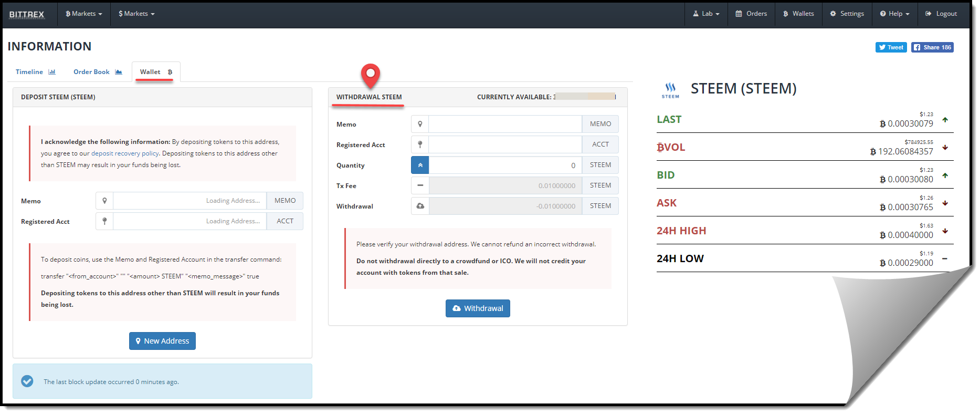Switch to the Order Book tab
980x414 pixels.
pyautogui.click(x=98, y=72)
